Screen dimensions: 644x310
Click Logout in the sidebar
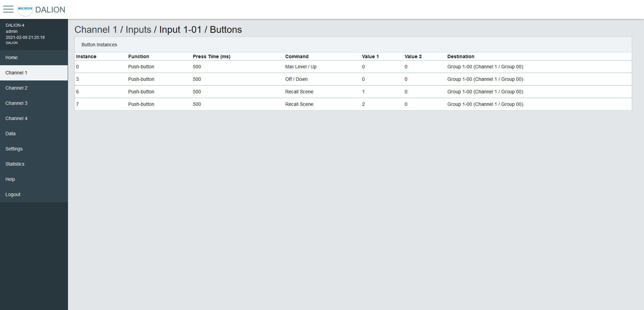(x=13, y=194)
